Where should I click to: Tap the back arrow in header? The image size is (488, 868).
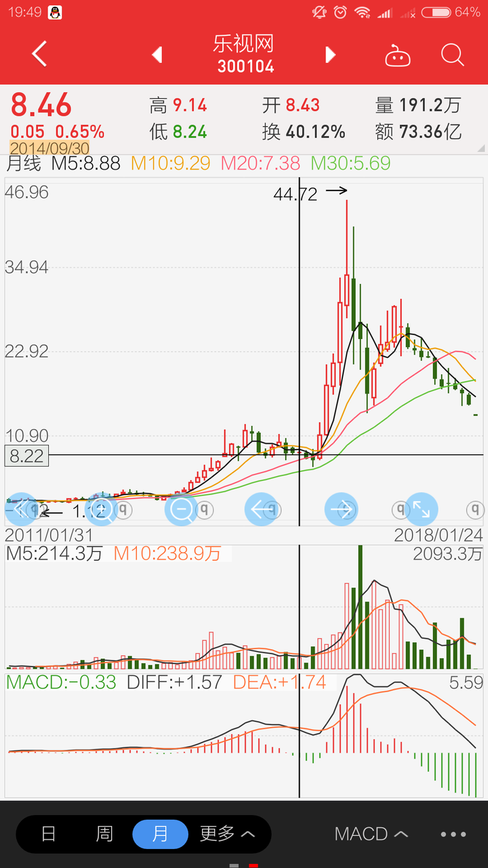[39, 54]
